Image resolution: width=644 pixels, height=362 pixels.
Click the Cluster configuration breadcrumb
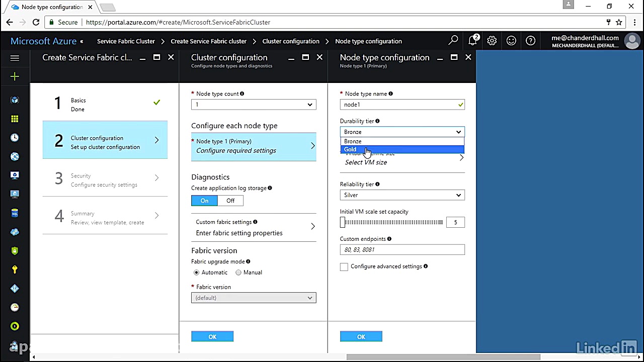(291, 41)
